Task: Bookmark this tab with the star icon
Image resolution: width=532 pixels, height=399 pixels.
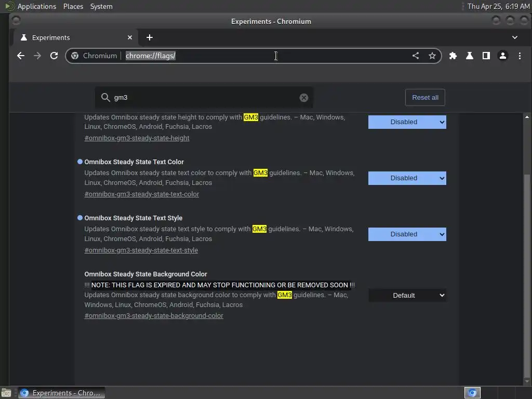Action: click(x=432, y=56)
